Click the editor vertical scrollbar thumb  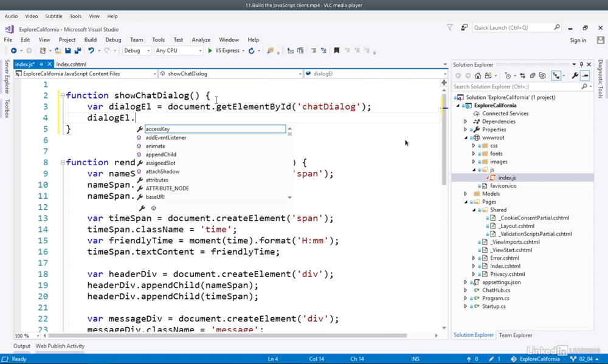[x=444, y=139]
